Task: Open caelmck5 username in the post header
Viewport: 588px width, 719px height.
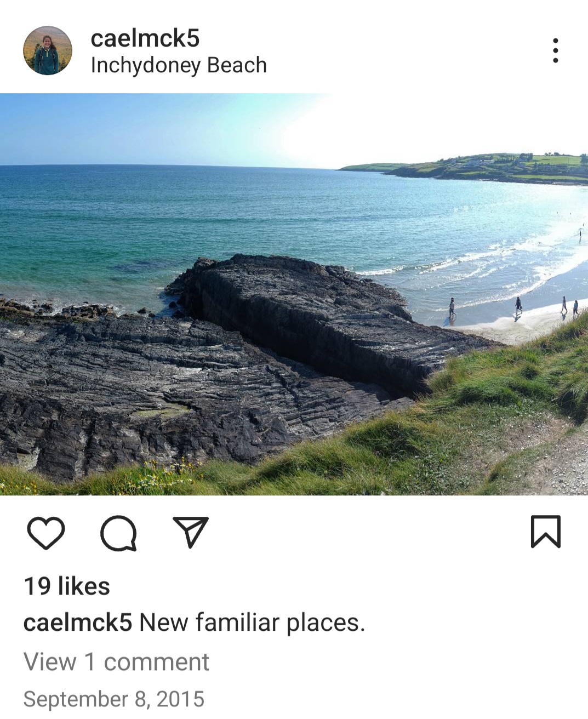Action: (145, 38)
